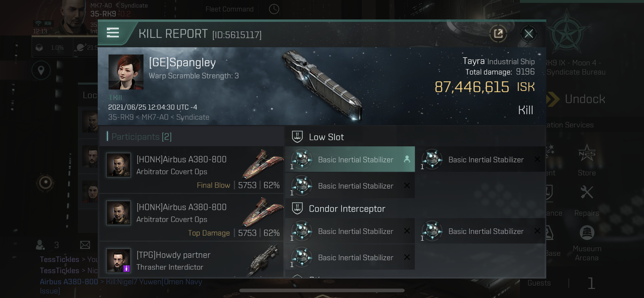Click the Low Slot shield icon
Image resolution: width=644 pixels, height=298 pixels.
tap(297, 137)
